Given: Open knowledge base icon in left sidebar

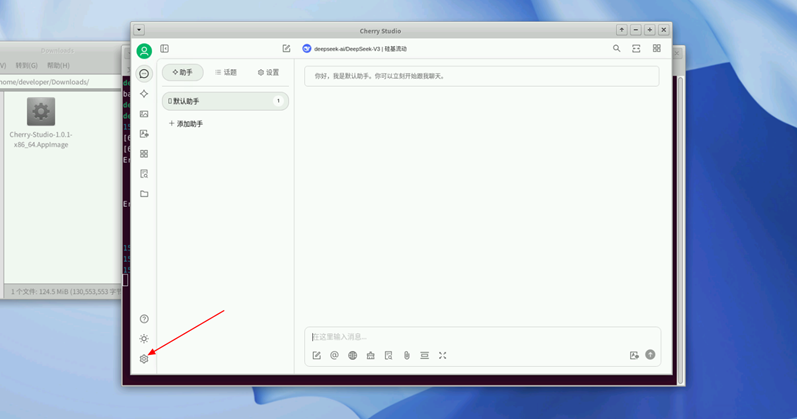Looking at the screenshot, I should click(144, 174).
